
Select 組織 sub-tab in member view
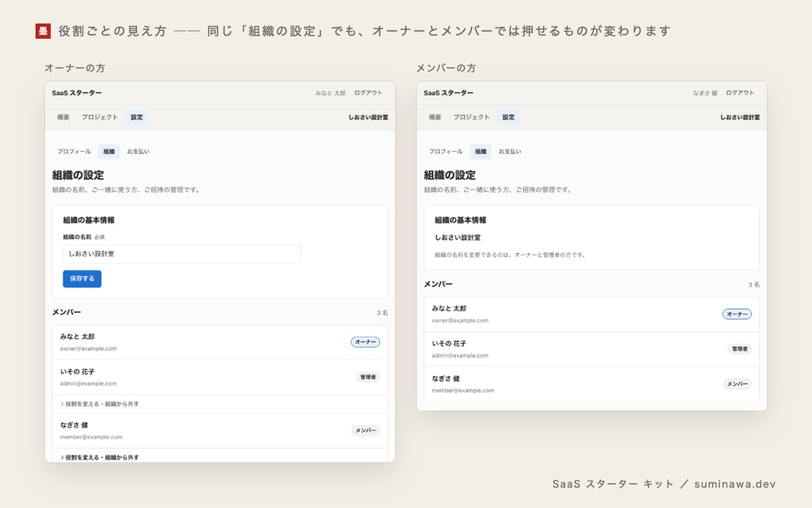tap(481, 152)
